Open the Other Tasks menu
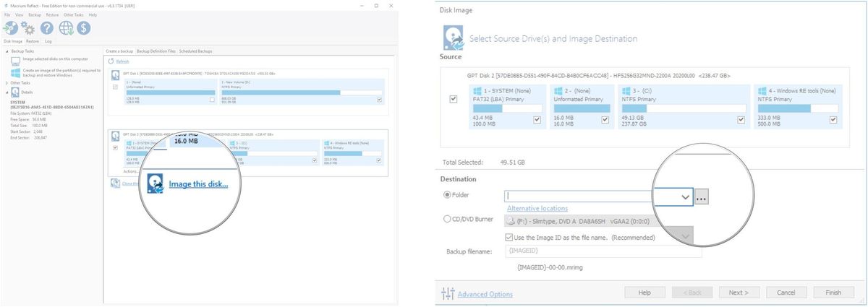 tap(73, 14)
